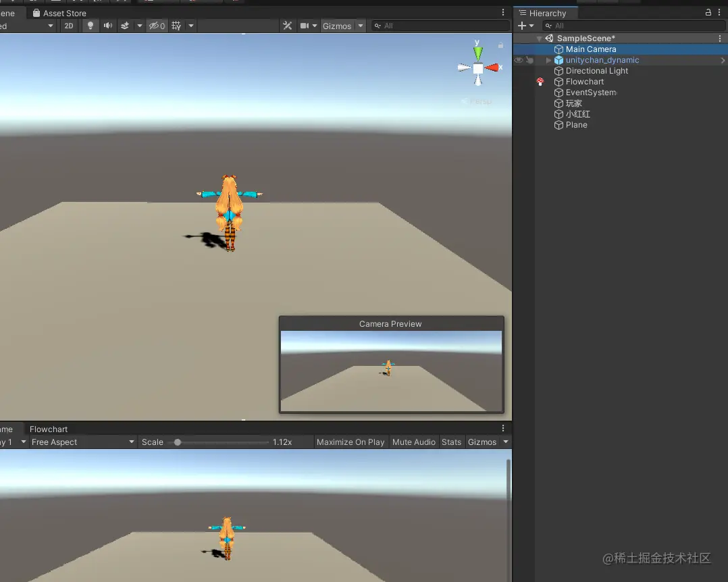Toggle Stats button in Game view
This screenshot has height=582, width=728.
click(451, 442)
